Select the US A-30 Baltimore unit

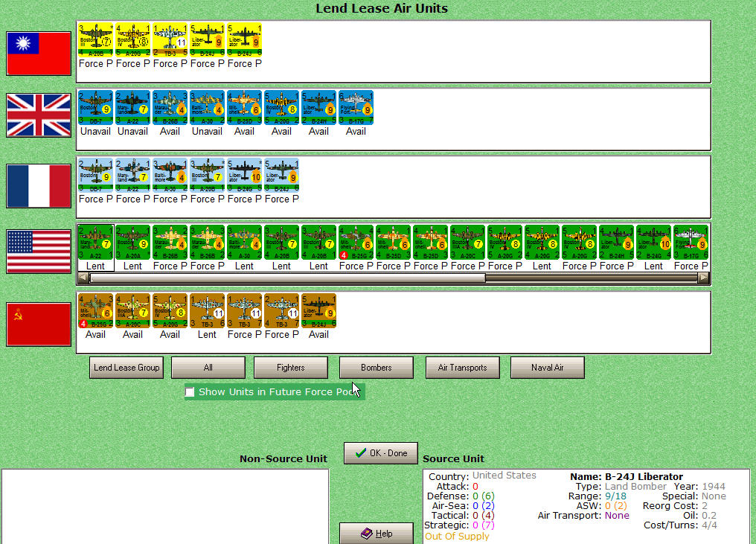click(244, 243)
